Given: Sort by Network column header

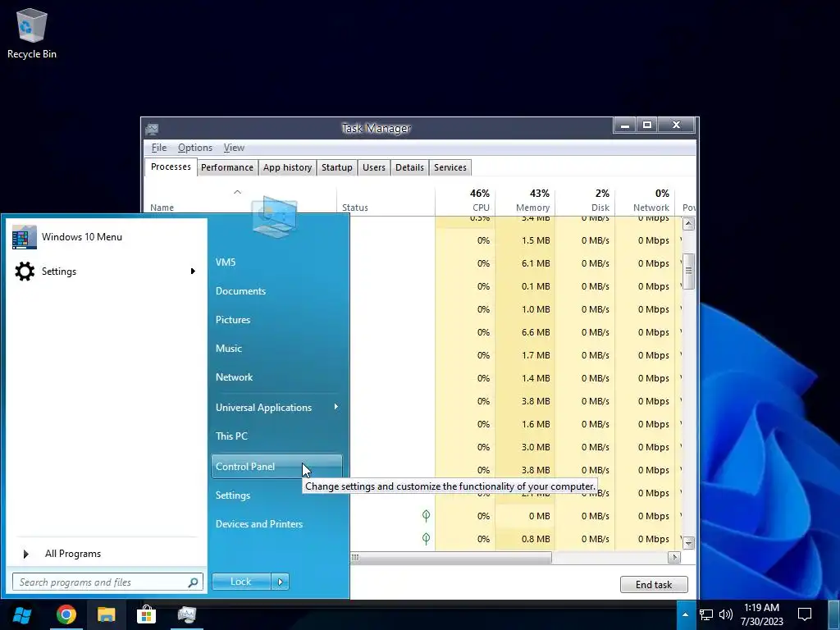Looking at the screenshot, I should pyautogui.click(x=645, y=200).
